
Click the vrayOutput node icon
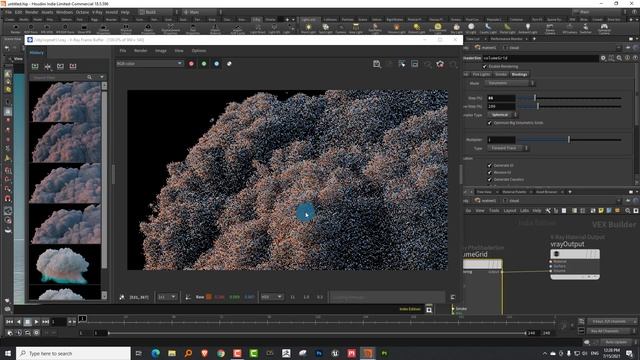(556, 254)
